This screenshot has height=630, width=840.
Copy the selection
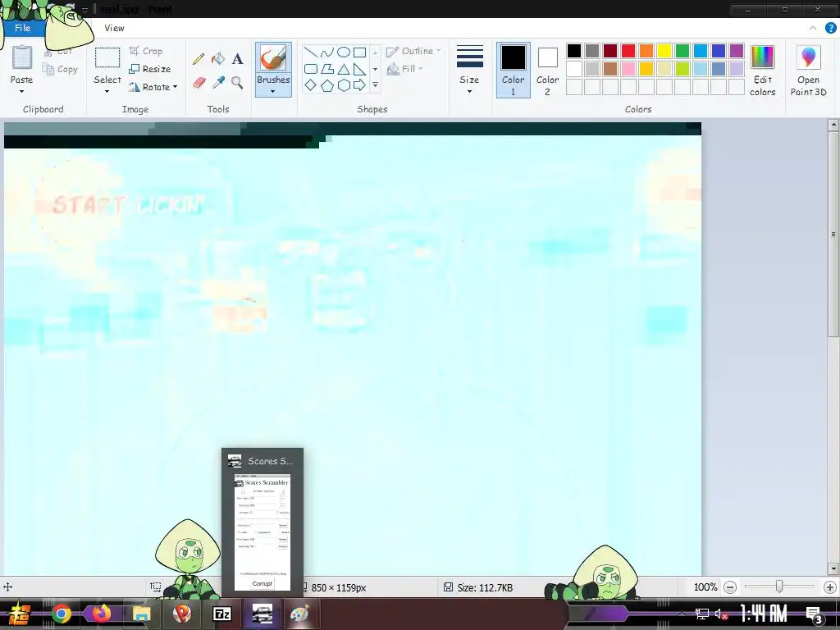tap(60, 69)
